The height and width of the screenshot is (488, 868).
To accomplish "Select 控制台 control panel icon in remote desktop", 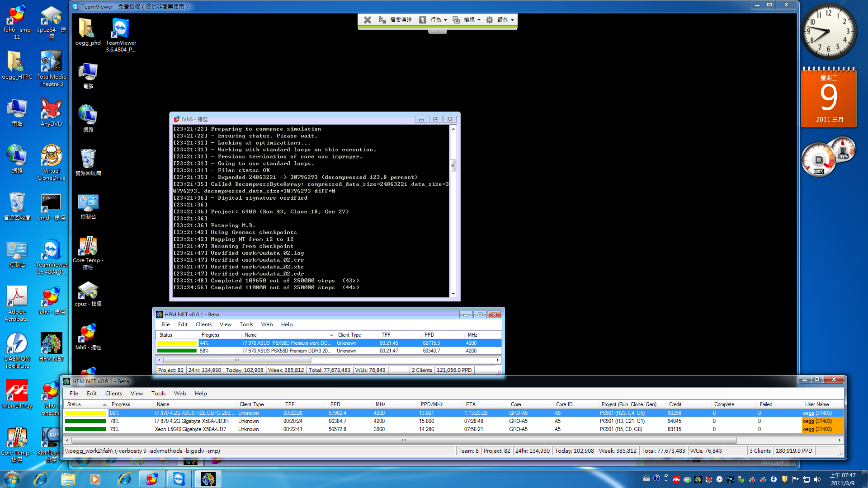I will pos(88,207).
